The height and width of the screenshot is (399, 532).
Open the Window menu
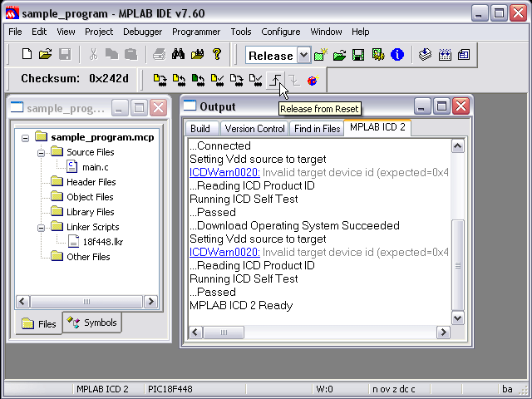click(326, 32)
